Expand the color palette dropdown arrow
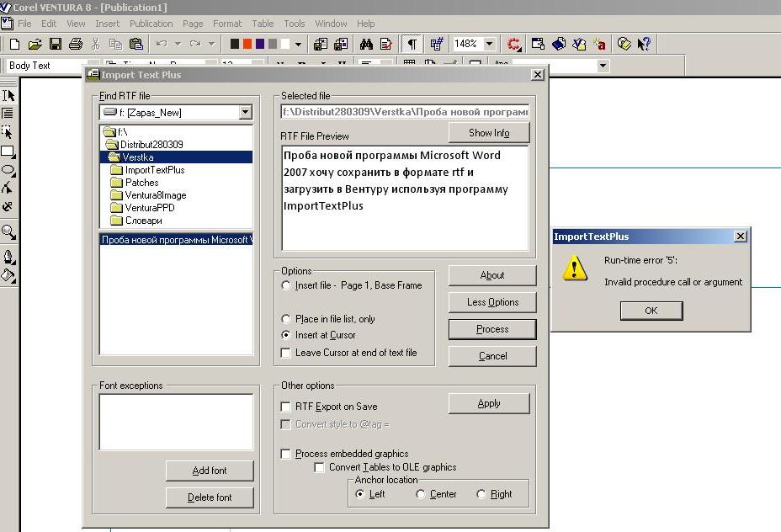The height and width of the screenshot is (532, 781). [x=298, y=45]
